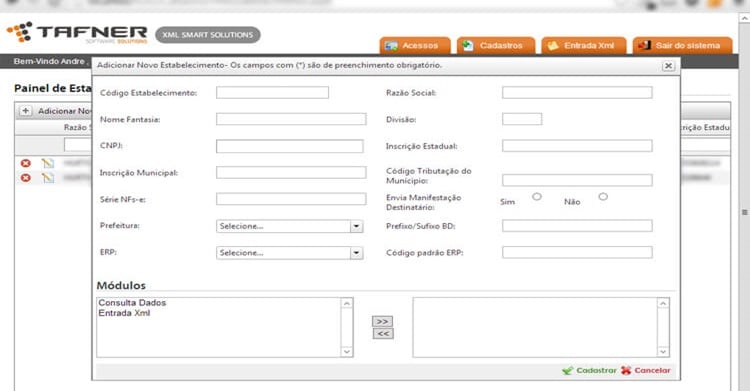This screenshot has height=391, width=750.
Task: Click the XML Smart Solutions badge
Action: 208,35
